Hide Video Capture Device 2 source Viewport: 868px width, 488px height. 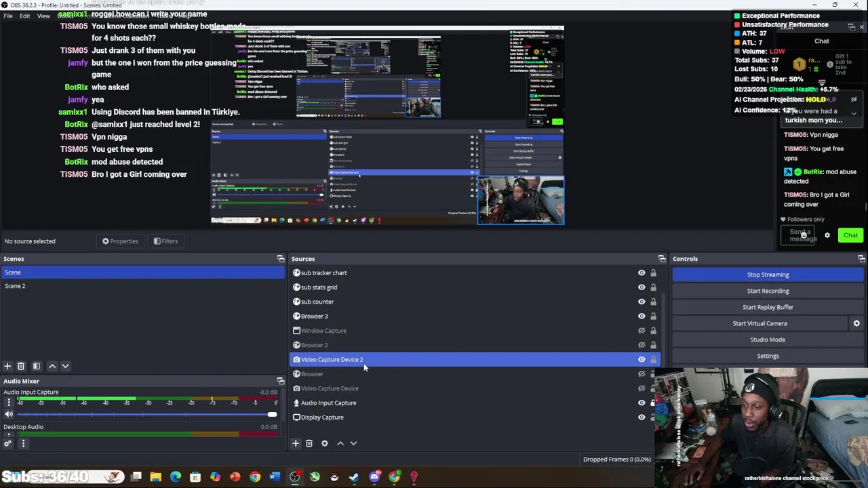(x=642, y=360)
